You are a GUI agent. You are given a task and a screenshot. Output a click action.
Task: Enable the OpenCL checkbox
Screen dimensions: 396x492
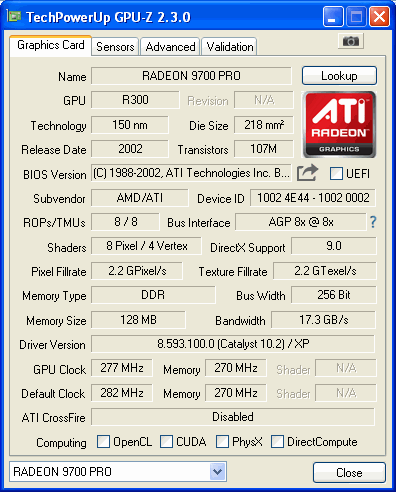(x=103, y=442)
